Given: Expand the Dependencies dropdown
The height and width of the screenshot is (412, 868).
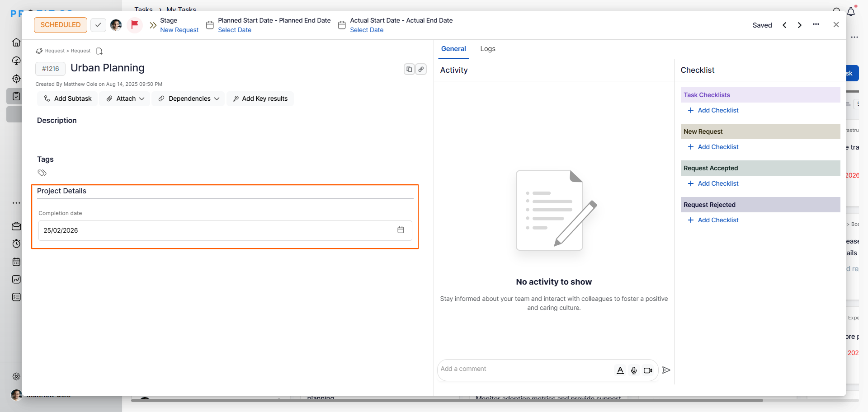Looking at the screenshot, I should coord(189,98).
